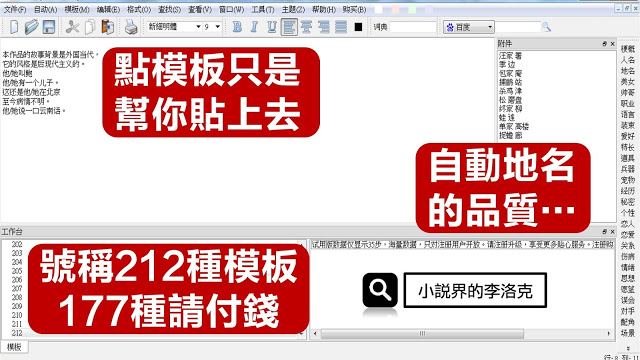Click the New document icon

click(x=13, y=27)
